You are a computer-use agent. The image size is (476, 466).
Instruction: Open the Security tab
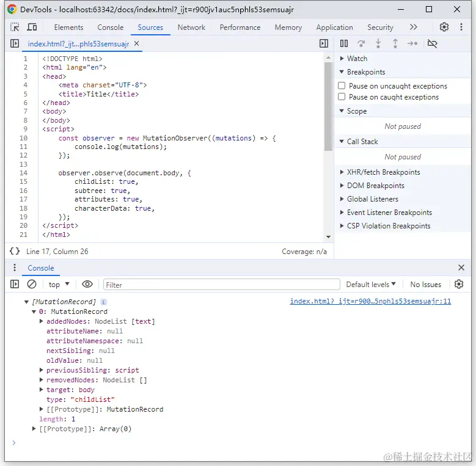(x=380, y=27)
